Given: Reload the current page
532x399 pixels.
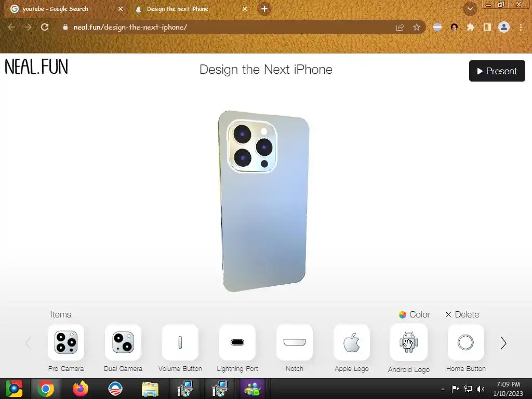Looking at the screenshot, I should click(45, 27).
